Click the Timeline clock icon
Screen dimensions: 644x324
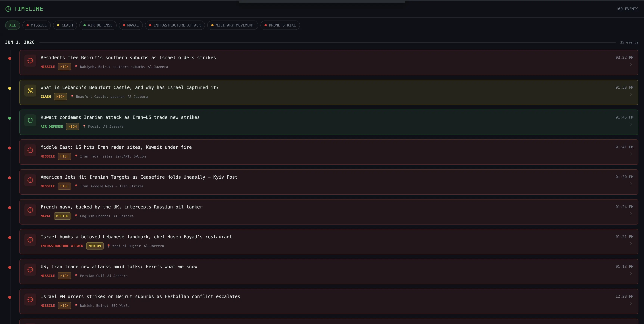[x=8, y=9]
